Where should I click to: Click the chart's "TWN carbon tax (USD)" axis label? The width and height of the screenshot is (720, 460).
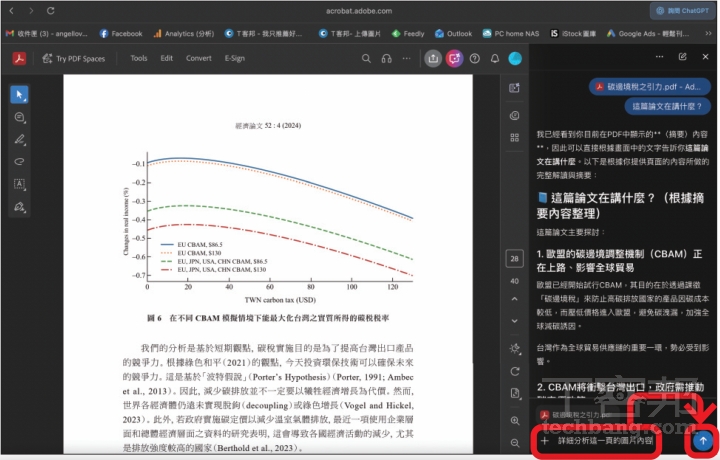point(280,300)
